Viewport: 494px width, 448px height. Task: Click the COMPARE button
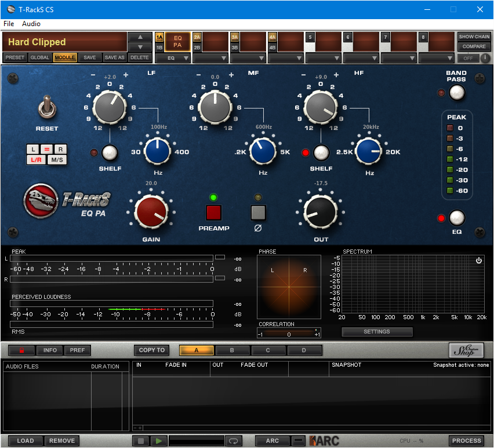pyautogui.click(x=474, y=46)
